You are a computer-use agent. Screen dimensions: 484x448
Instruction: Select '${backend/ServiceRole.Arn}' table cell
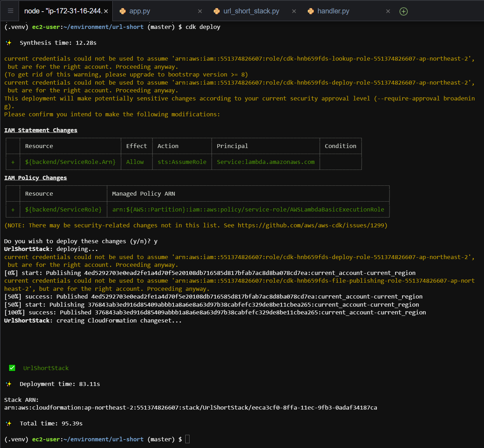70,162
